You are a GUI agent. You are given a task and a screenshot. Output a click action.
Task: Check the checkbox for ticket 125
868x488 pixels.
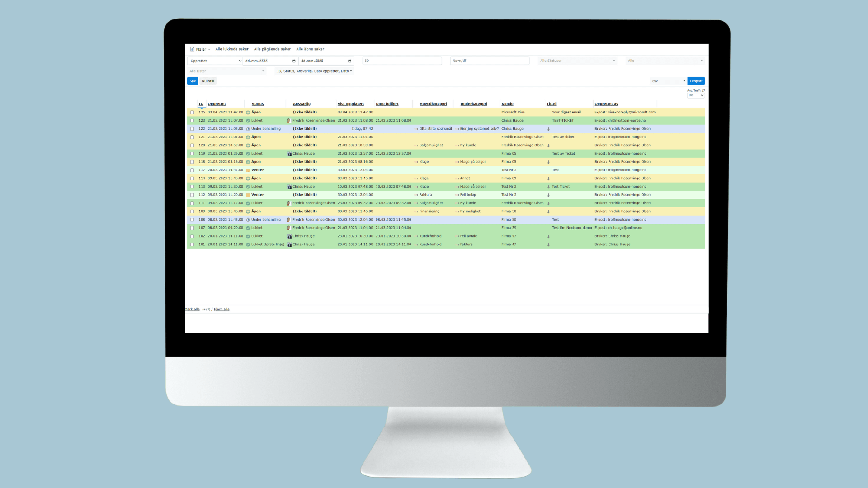(x=192, y=112)
